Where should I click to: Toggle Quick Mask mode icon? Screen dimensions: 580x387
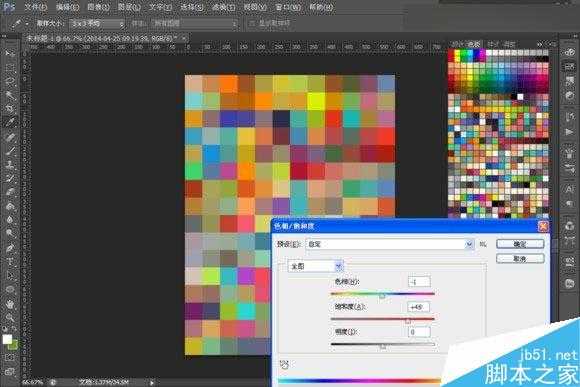coord(10,358)
